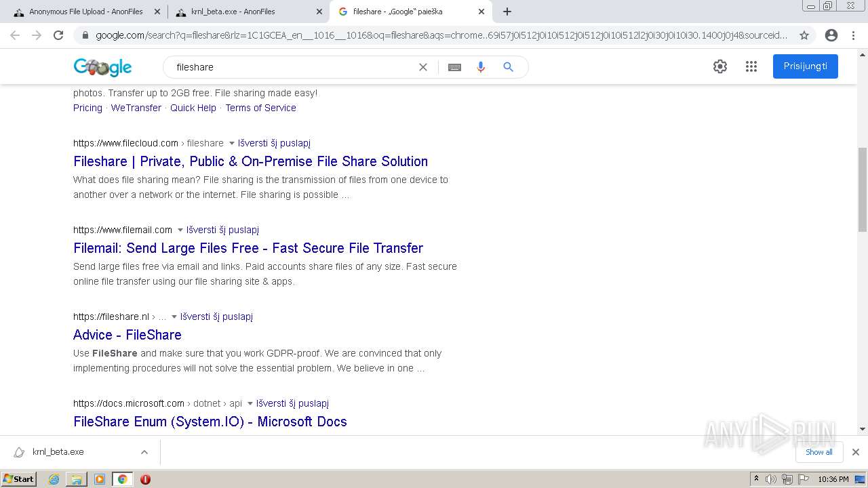Image resolution: width=868 pixels, height=488 pixels.
Task: Start voice search with the microphone icon
Action: point(481,67)
